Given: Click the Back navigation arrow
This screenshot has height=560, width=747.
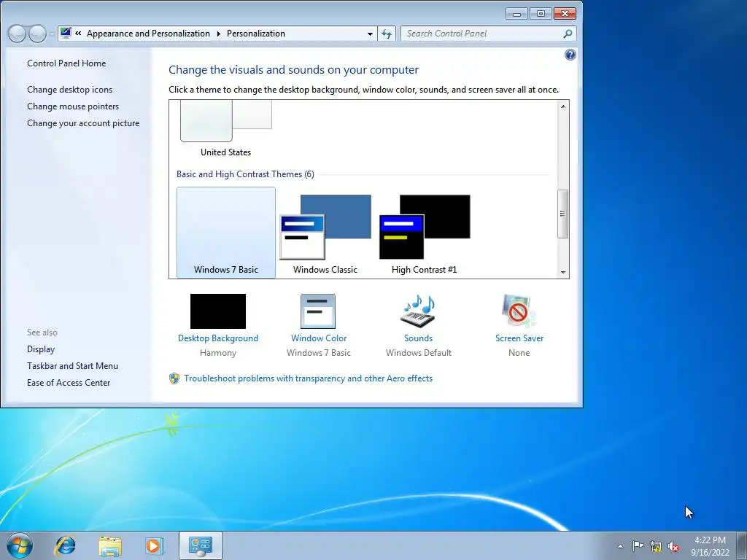Looking at the screenshot, I should 17,34.
